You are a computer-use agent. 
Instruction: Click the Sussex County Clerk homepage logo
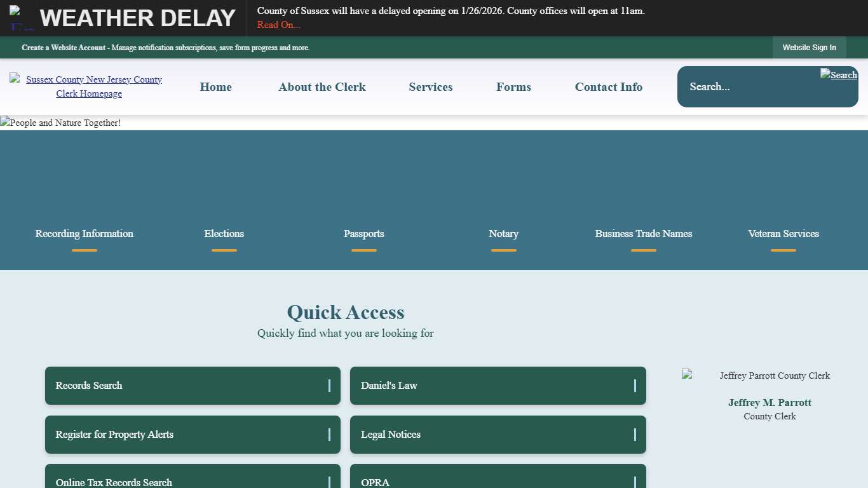pyautogui.click(x=89, y=86)
